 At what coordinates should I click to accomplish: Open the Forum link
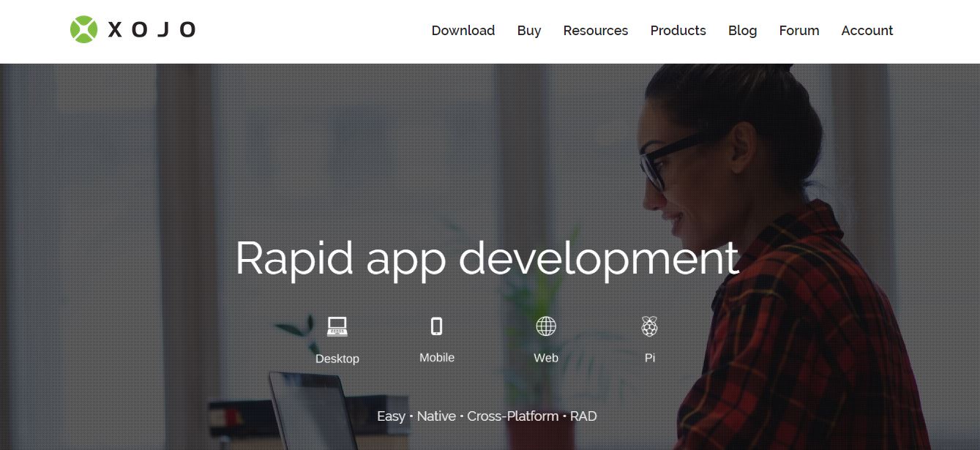click(798, 31)
